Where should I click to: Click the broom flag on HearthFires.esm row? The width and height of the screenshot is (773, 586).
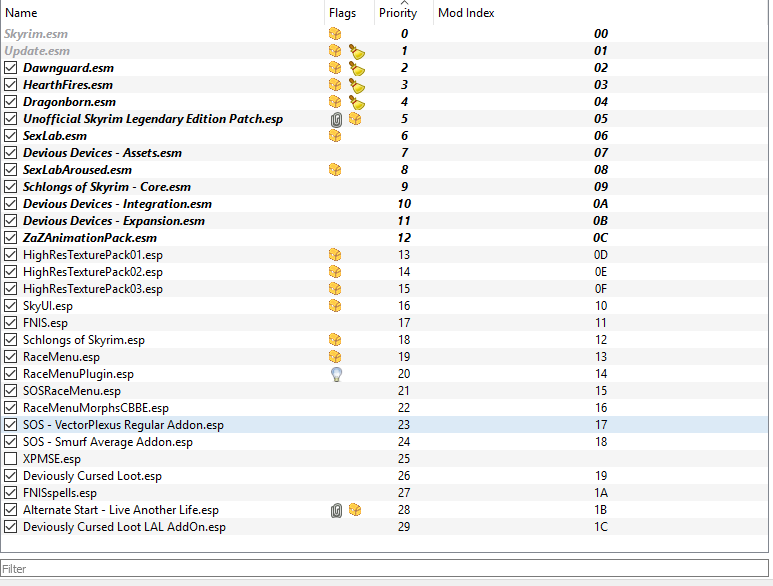356,85
